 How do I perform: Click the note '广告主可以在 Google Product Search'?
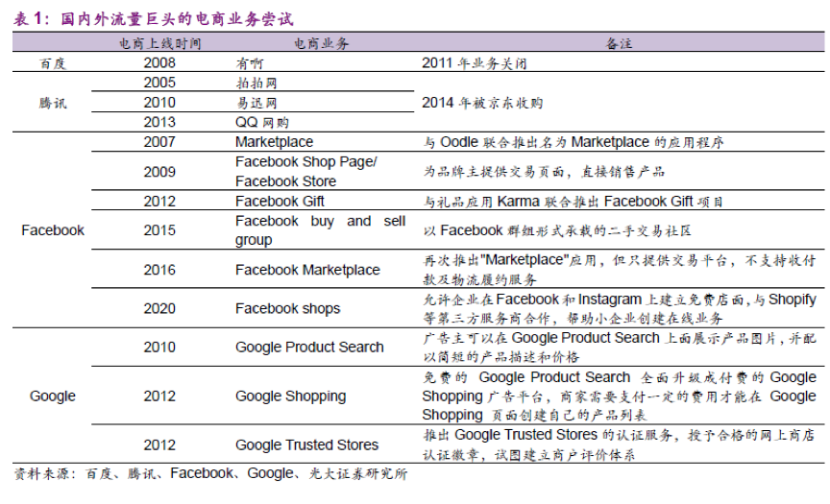(619, 347)
